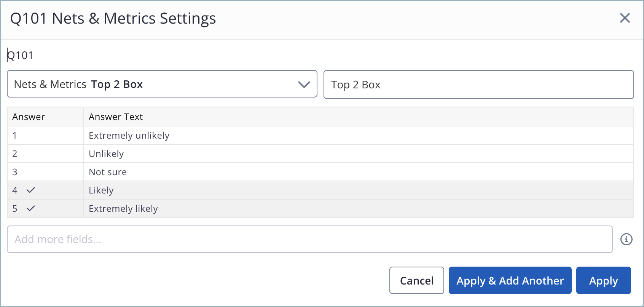Select the Unlikely answer row
Viewport: 644px width, 307px height.
(106, 154)
